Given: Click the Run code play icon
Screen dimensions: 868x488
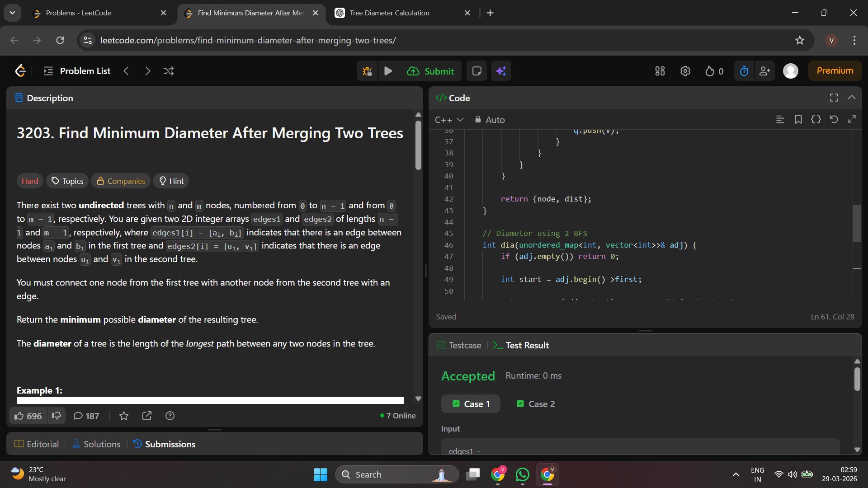Looking at the screenshot, I should point(388,71).
